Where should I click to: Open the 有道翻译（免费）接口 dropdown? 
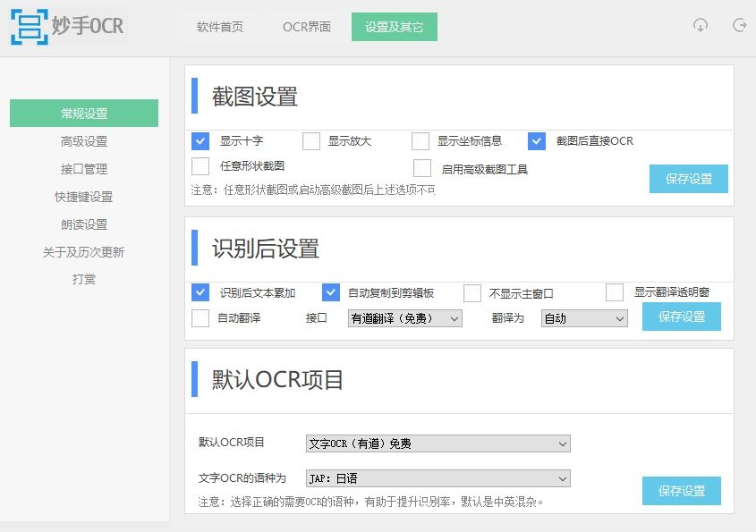pos(405,318)
